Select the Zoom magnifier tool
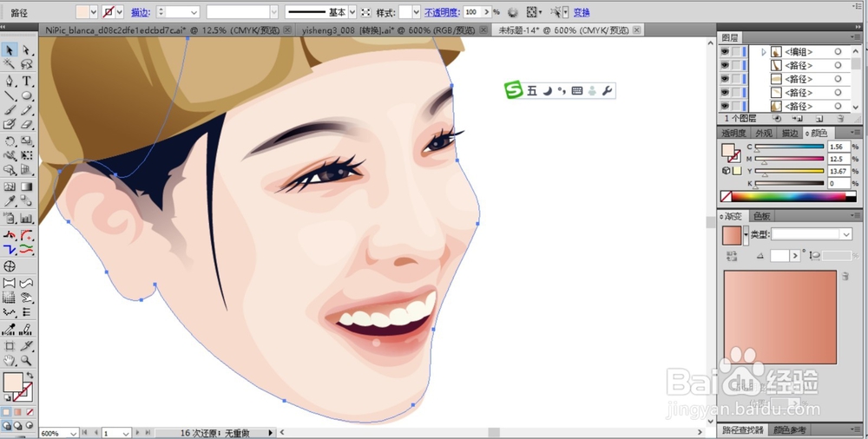This screenshot has height=439, width=868. [x=26, y=360]
